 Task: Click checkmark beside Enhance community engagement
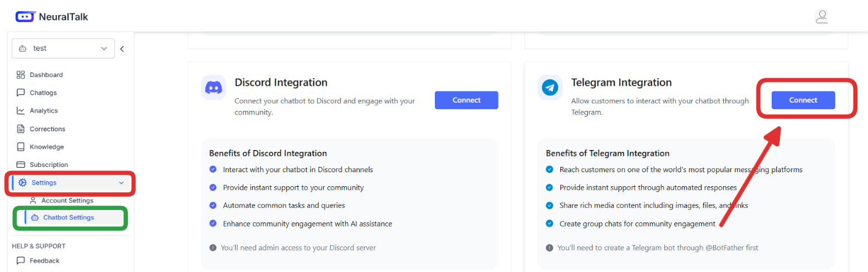[x=213, y=224]
